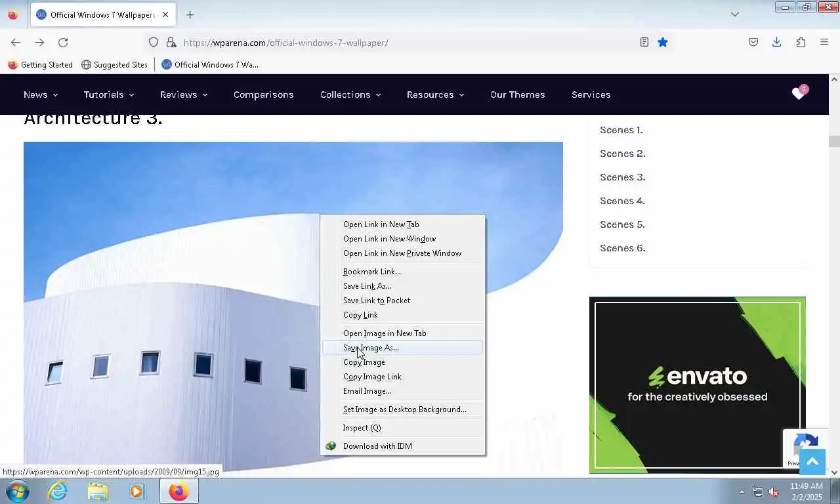The height and width of the screenshot is (504, 840).
Task: Open the Windows Start menu
Action: (17, 491)
